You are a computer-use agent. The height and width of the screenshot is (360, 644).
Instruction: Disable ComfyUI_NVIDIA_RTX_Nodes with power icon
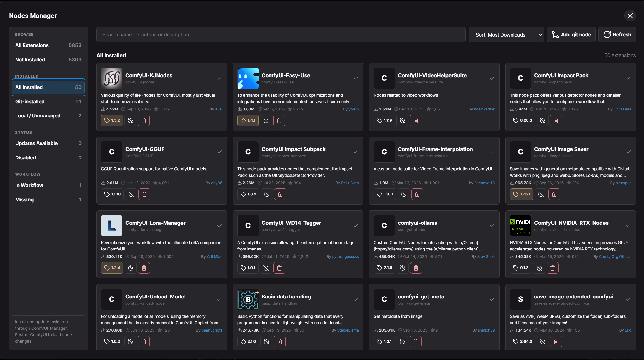tap(539, 268)
